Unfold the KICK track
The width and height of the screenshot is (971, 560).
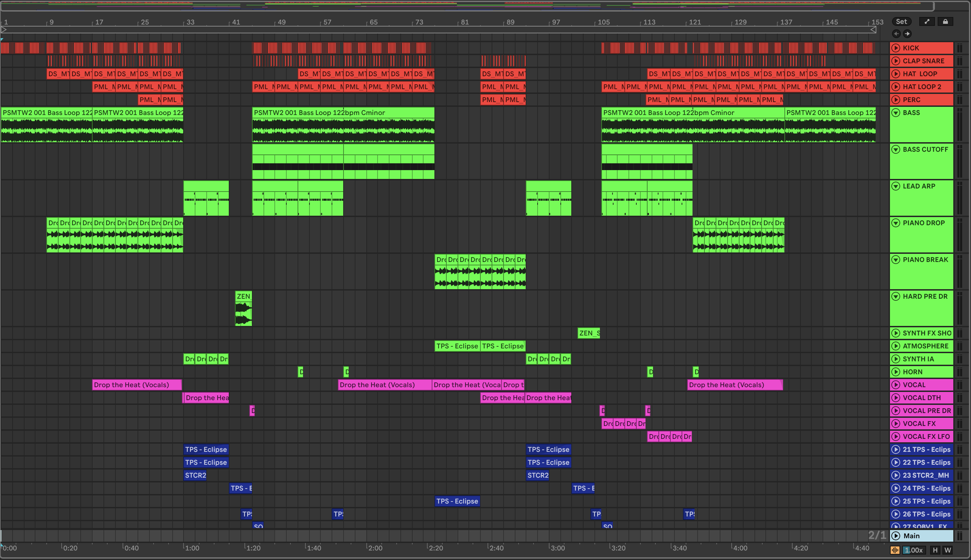[x=895, y=48]
